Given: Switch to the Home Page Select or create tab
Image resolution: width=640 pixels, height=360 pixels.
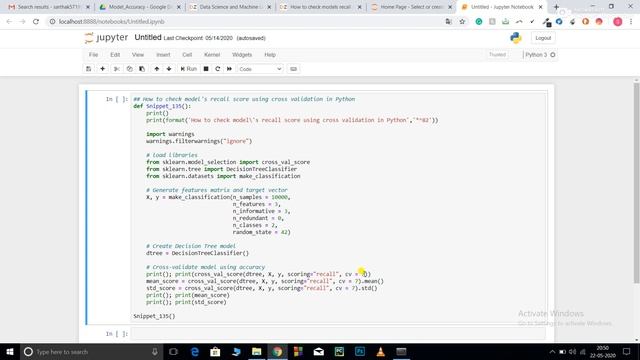Looking at the screenshot, I should (411, 7).
